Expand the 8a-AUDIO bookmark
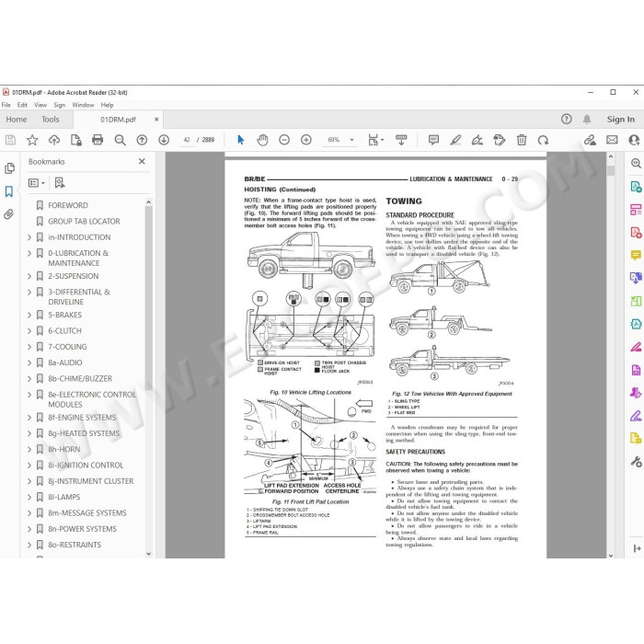The height and width of the screenshot is (644, 644). pyautogui.click(x=29, y=362)
